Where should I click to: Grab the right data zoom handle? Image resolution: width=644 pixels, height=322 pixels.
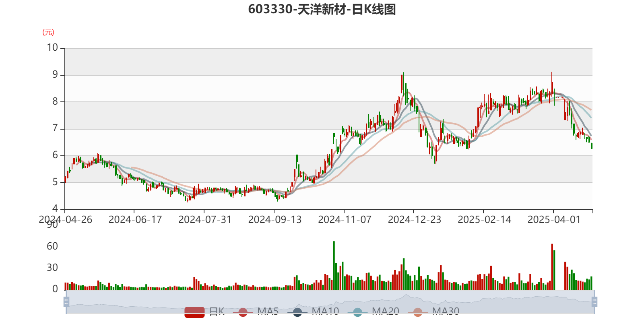click(x=594, y=301)
